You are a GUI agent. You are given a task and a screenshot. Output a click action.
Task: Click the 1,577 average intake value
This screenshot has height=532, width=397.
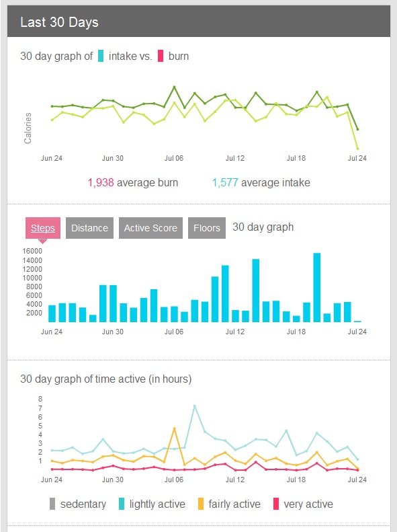point(225,182)
